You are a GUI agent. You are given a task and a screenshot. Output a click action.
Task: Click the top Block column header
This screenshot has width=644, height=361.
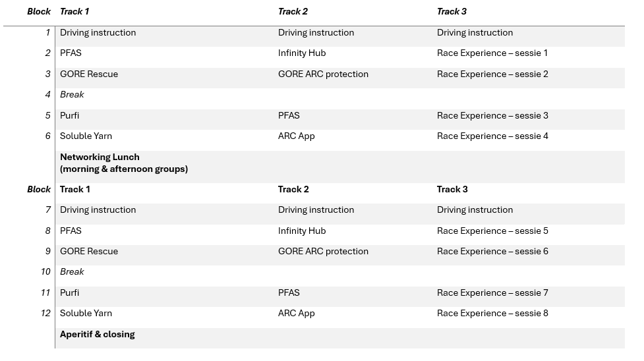point(39,11)
